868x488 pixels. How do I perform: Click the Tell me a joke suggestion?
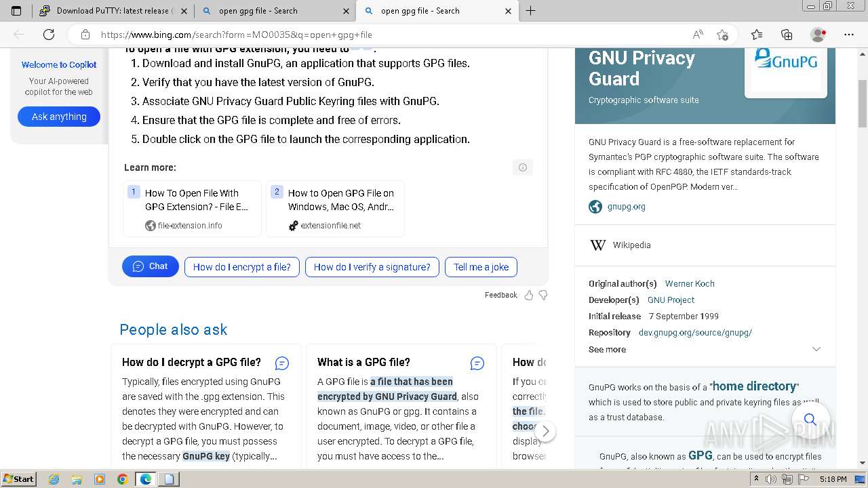(x=481, y=267)
